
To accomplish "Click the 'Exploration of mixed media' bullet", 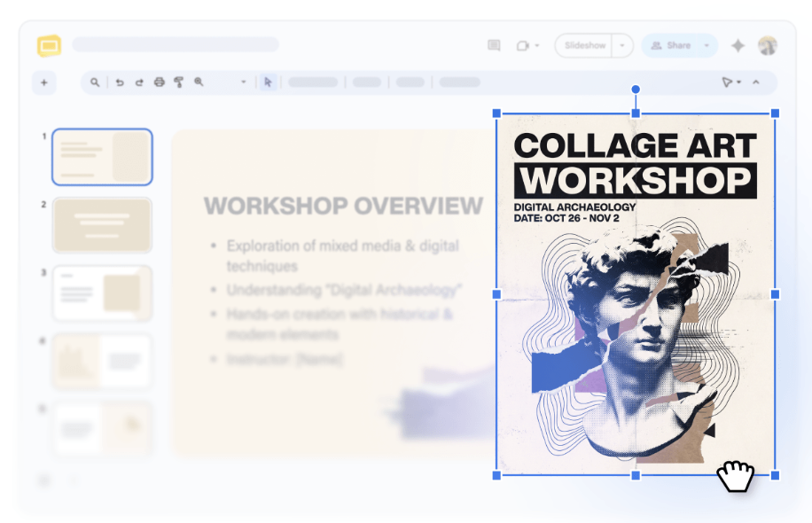I will 342,255.
